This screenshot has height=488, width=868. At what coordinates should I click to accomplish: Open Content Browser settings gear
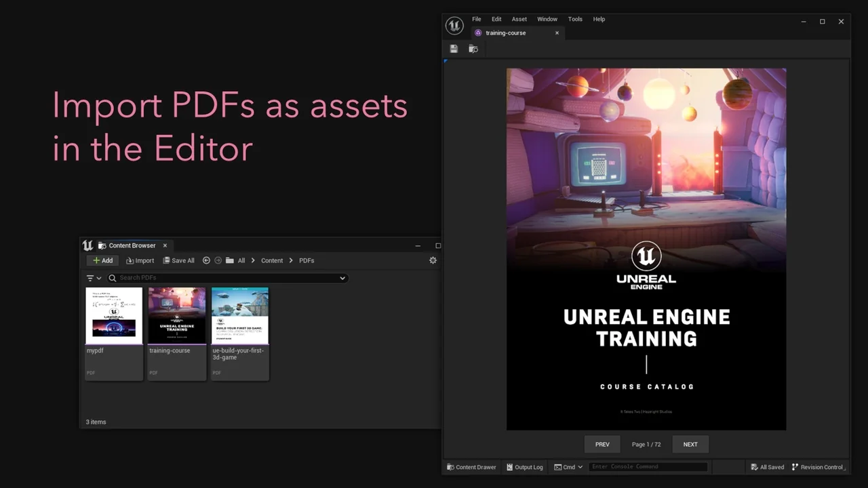(x=433, y=260)
